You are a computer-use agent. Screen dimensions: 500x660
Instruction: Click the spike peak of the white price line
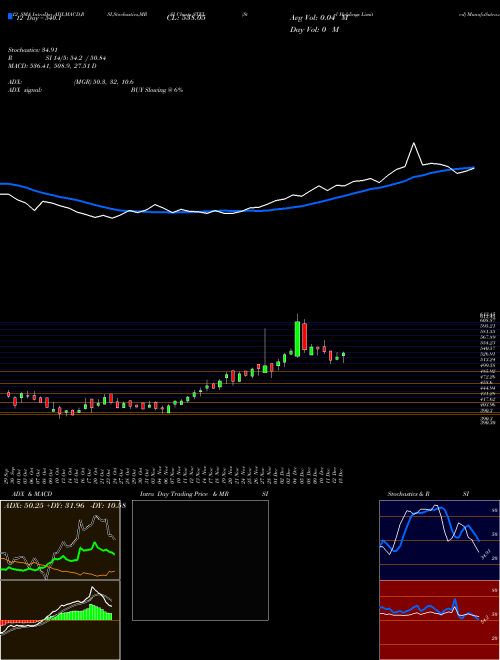[414, 144]
